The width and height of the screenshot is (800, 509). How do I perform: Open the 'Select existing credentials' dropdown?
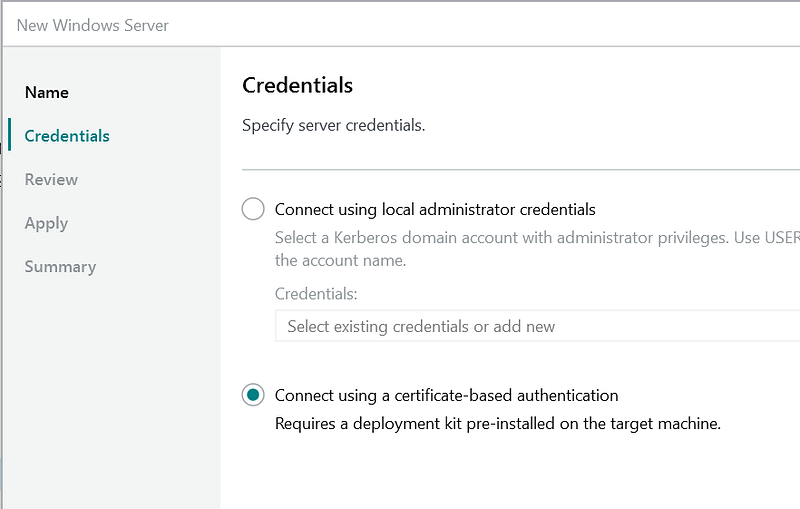click(536, 326)
